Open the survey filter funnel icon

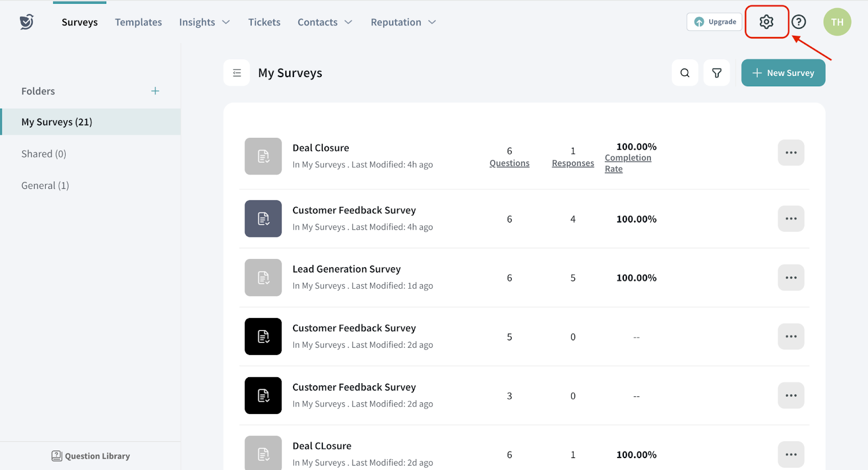[717, 73]
